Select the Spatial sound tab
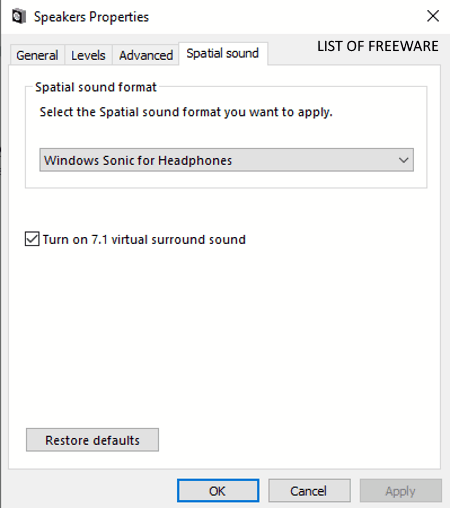The height and width of the screenshot is (508, 450). tap(223, 53)
